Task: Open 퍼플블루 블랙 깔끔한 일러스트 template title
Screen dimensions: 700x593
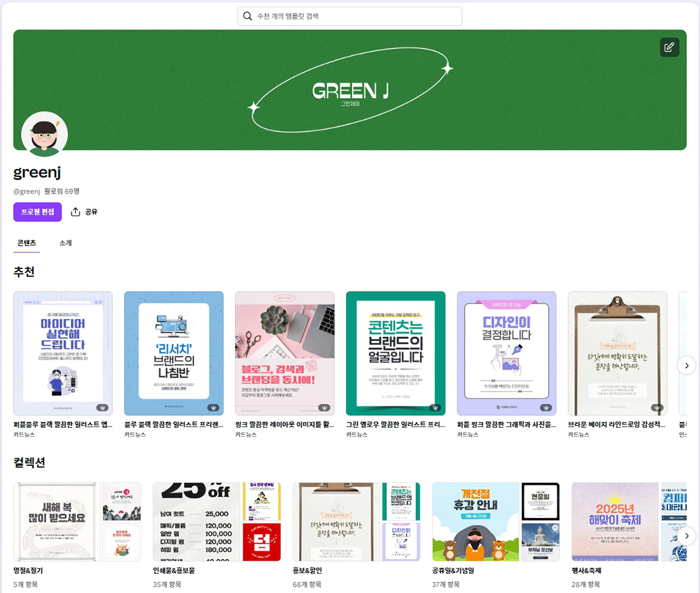Action: (x=63, y=424)
